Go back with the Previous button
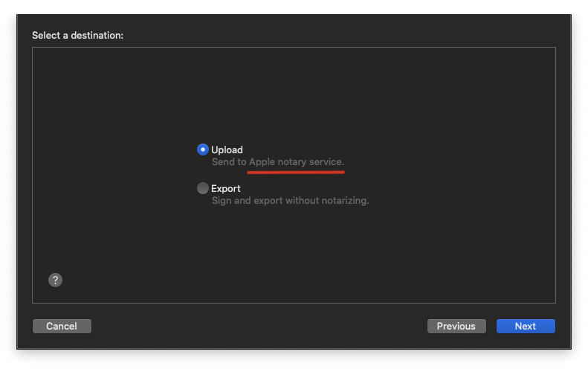The width and height of the screenshot is (588, 369). [x=456, y=326]
